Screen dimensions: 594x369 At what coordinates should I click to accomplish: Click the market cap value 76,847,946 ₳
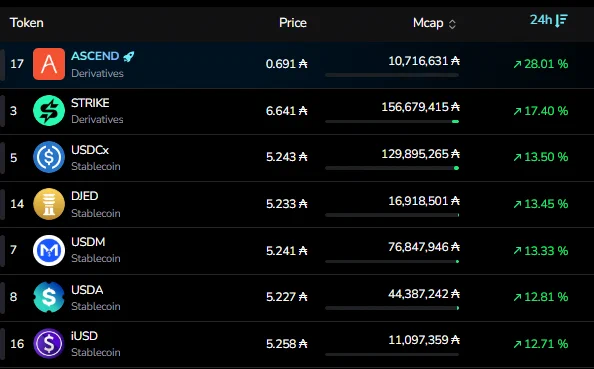(424, 247)
